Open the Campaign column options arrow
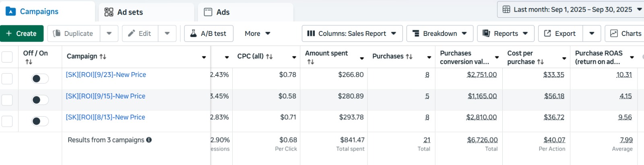The height and width of the screenshot is (165, 644). (x=204, y=57)
